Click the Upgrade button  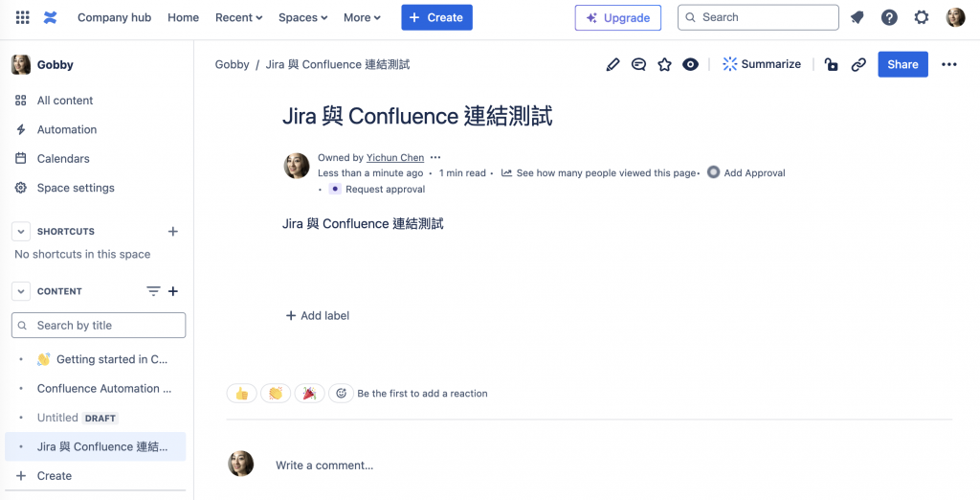pyautogui.click(x=618, y=17)
